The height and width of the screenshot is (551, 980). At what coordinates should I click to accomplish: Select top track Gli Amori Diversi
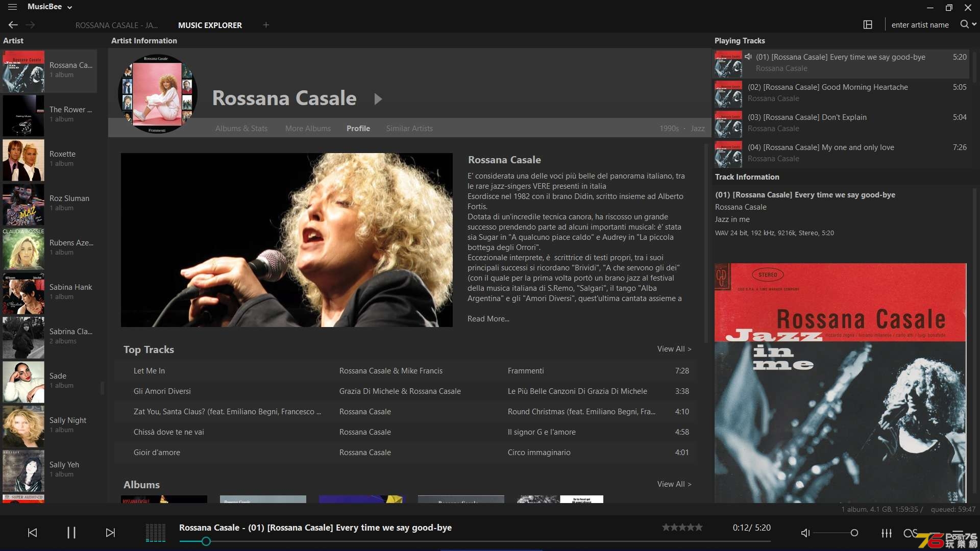[x=406, y=391]
